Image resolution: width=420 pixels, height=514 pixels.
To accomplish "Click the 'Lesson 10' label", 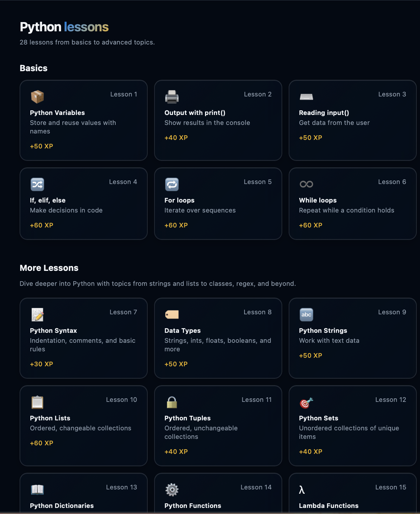I will (121, 400).
